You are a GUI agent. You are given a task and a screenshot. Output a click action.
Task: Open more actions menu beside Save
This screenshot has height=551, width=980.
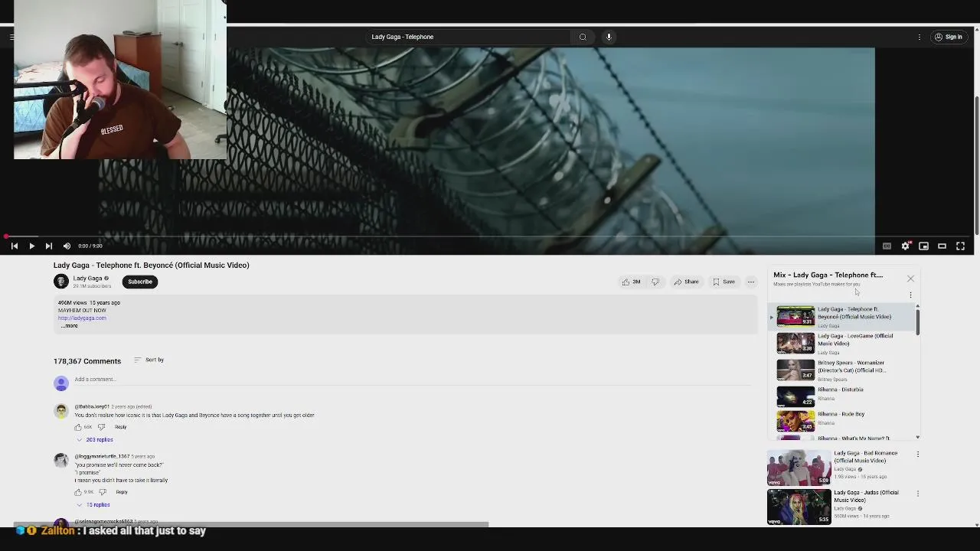click(751, 282)
